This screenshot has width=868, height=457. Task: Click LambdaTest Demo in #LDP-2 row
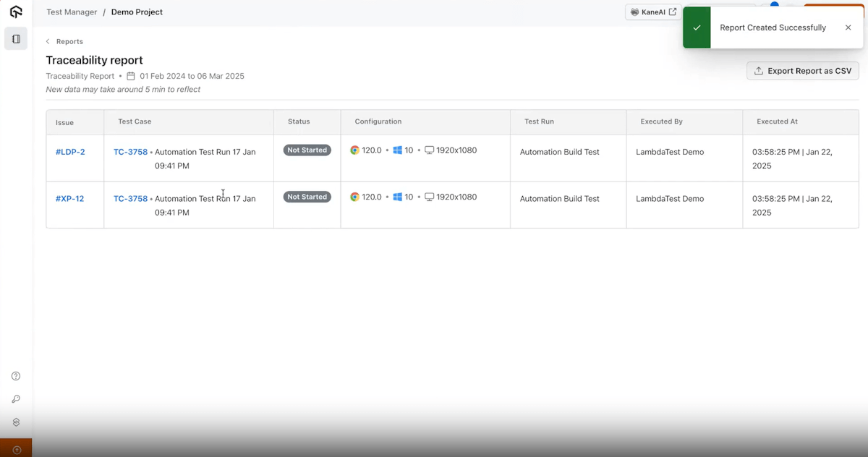click(x=670, y=152)
